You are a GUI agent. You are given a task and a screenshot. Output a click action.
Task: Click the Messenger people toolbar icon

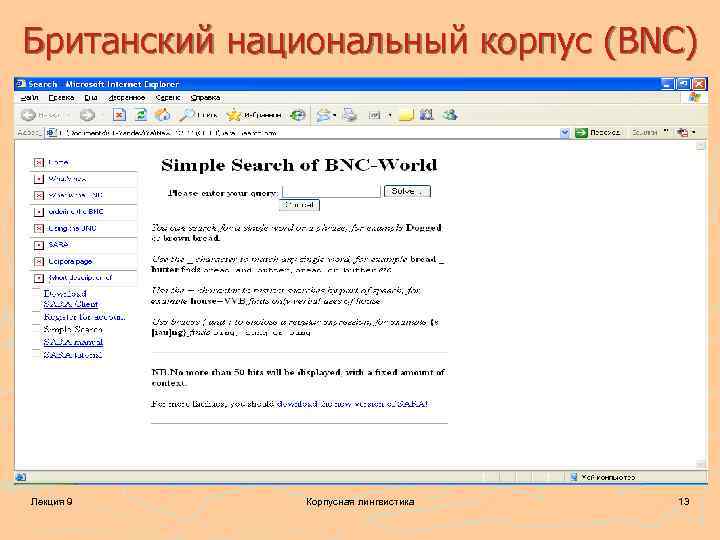(x=450, y=115)
